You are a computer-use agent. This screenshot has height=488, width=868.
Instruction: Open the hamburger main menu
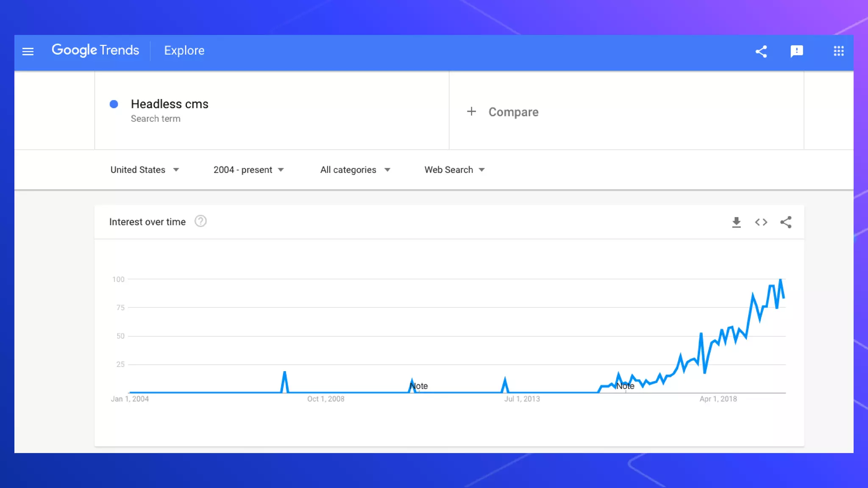pyautogui.click(x=28, y=51)
